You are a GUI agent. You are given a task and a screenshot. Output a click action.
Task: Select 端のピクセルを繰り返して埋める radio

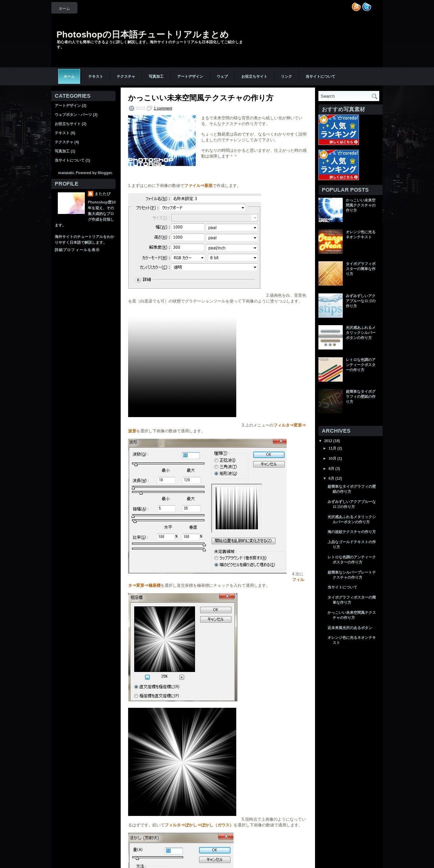[x=216, y=565]
